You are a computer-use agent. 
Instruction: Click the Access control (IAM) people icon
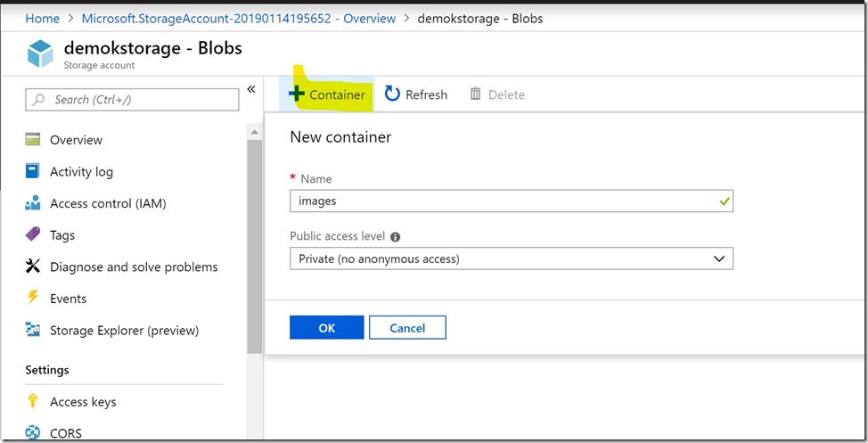[33, 202]
